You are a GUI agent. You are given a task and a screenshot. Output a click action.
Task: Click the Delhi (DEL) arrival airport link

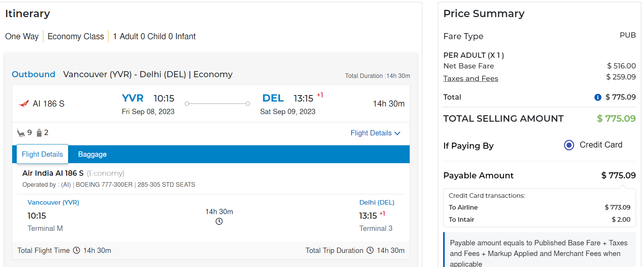(377, 202)
